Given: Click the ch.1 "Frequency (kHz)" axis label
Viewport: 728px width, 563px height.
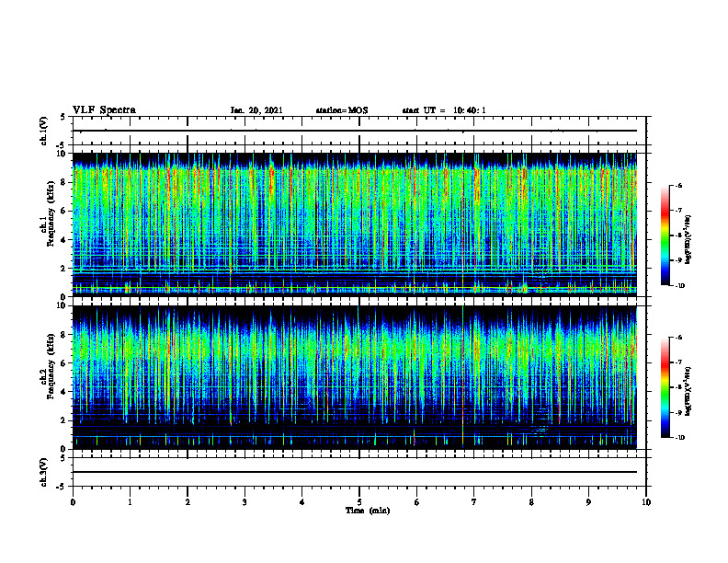Looking at the screenshot, I should 51,213.
